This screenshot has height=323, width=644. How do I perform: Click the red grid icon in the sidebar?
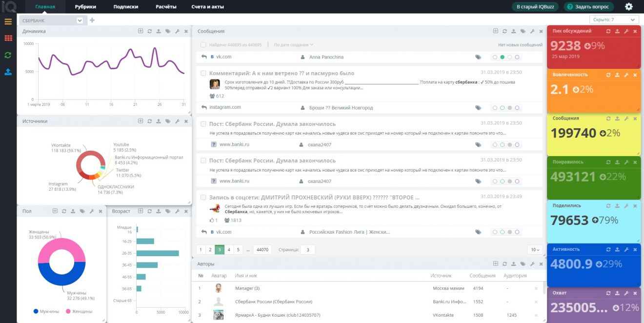pos(8,38)
